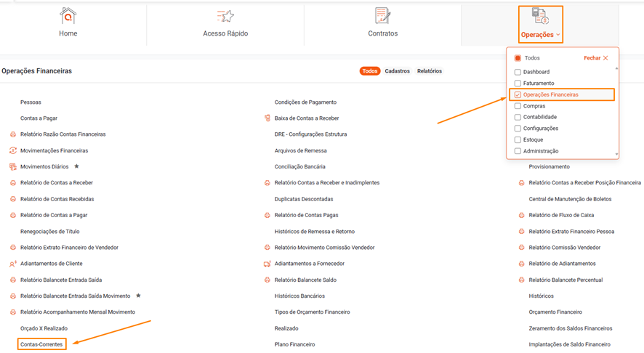Click printer icon beside Relatório de Contas Pagas
The image size is (644, 353).
click(x=267, y=216)
